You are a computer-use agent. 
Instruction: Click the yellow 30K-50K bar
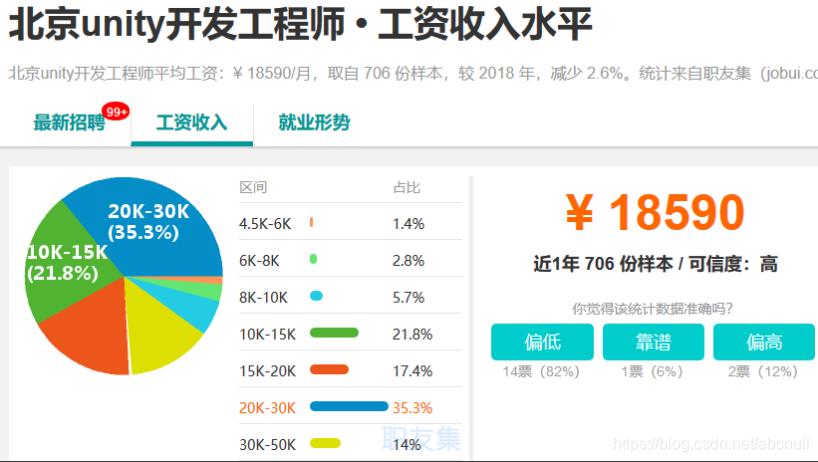point(325,443)
